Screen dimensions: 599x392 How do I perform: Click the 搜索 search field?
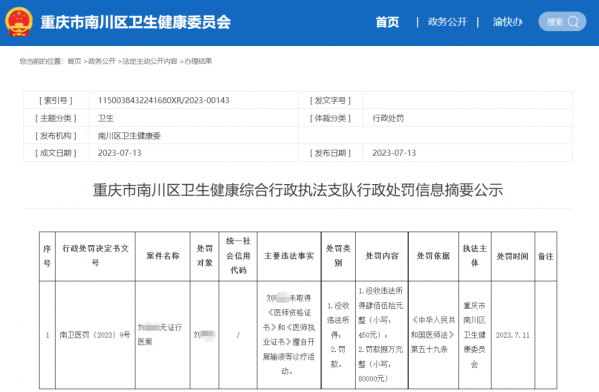click(562, 22)
